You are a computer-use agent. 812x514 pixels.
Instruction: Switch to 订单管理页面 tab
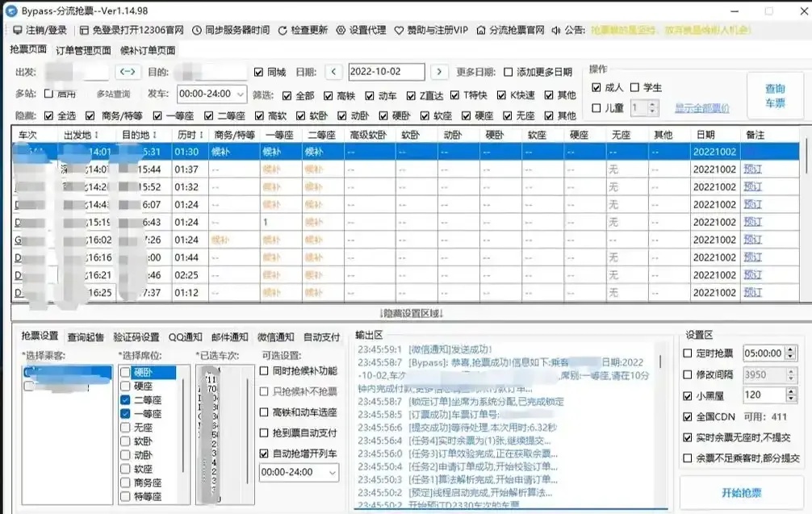click(83, 50)
